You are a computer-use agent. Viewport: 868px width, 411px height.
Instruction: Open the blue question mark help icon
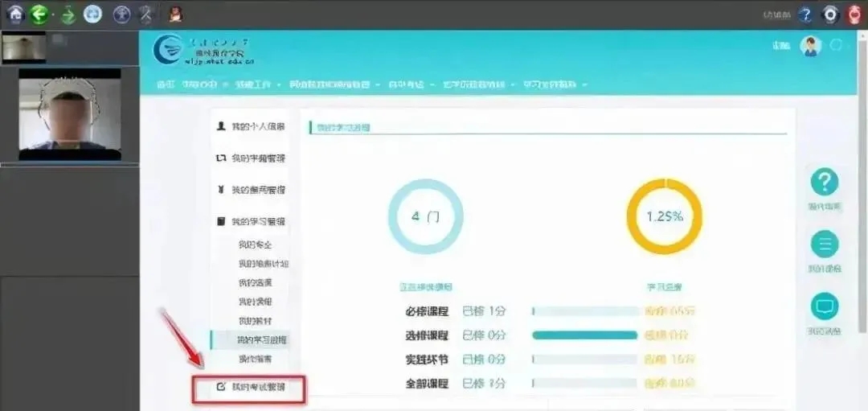[x=805, y=14]
